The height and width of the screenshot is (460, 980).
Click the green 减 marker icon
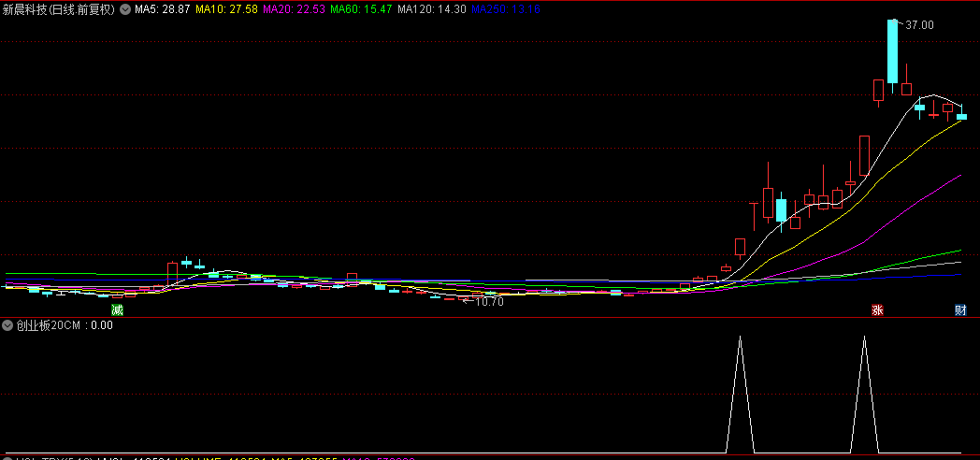click(117, 310)
